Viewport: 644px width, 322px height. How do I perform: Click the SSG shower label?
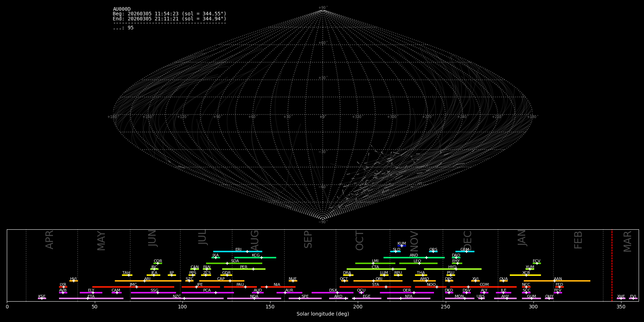155,291
